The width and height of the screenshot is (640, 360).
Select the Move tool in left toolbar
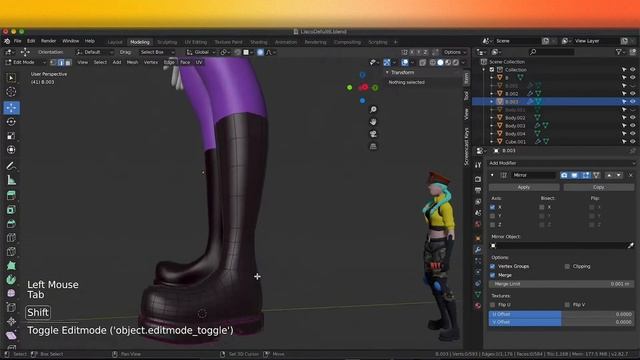(x=11, y=108)
